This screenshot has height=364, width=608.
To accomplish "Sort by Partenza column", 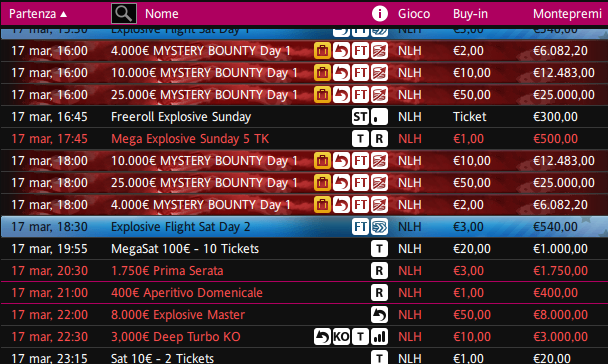I will (38, 14).
